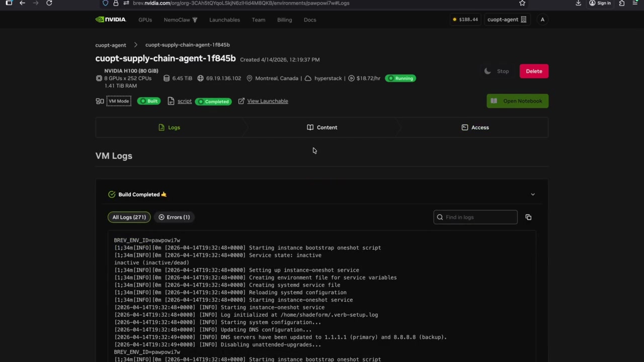Click the location pin icon near Montreal
This screenshot has height=362, width=644.
pos(250,78)
